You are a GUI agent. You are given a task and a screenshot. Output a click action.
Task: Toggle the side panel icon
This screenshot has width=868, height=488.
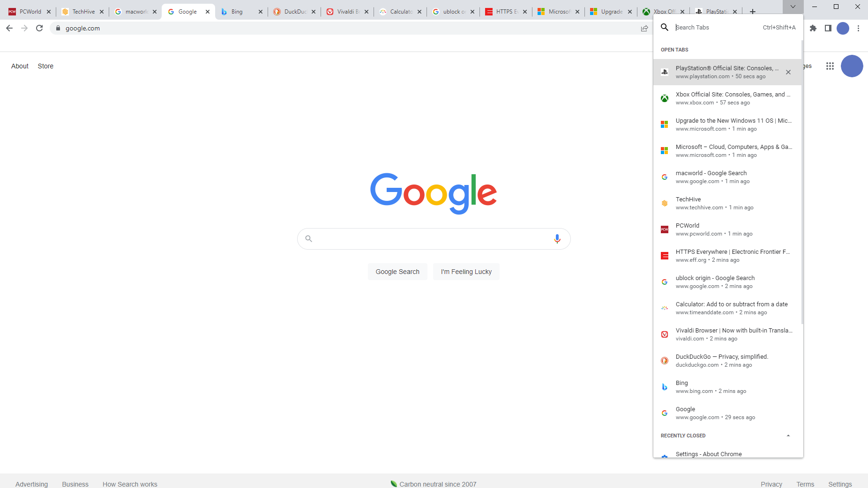(828, 28)
